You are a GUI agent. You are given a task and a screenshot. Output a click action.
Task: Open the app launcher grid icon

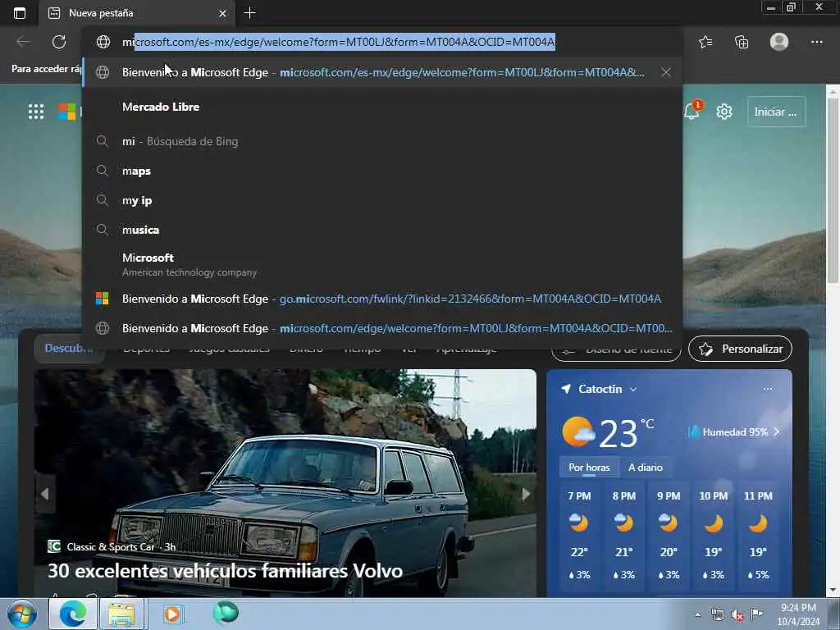[x=36, y=112]
